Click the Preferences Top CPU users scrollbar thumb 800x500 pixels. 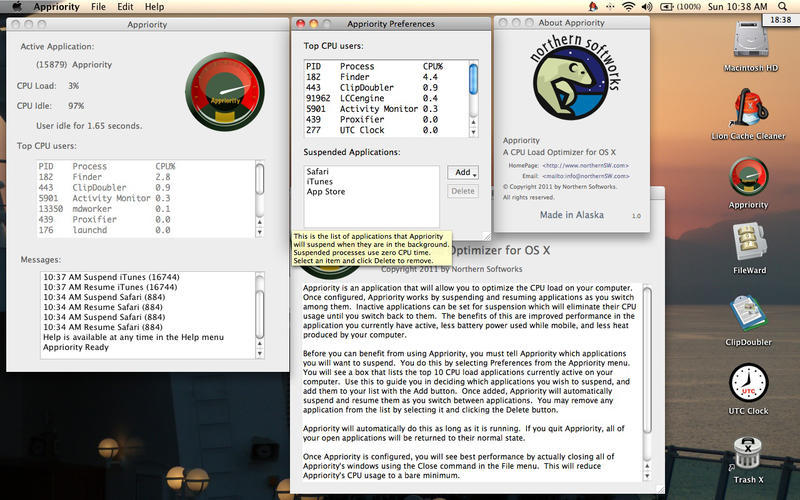pyautogui.click(x=473, y=79)
